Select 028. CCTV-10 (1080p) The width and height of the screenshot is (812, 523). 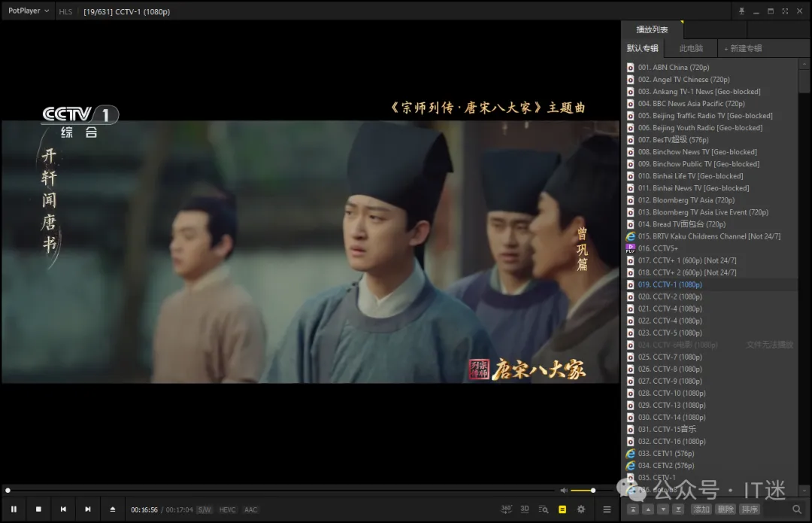[x=710, y=393]
